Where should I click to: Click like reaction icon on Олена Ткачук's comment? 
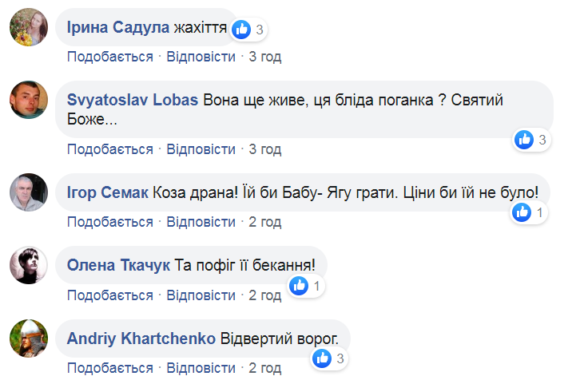(299, 285)
